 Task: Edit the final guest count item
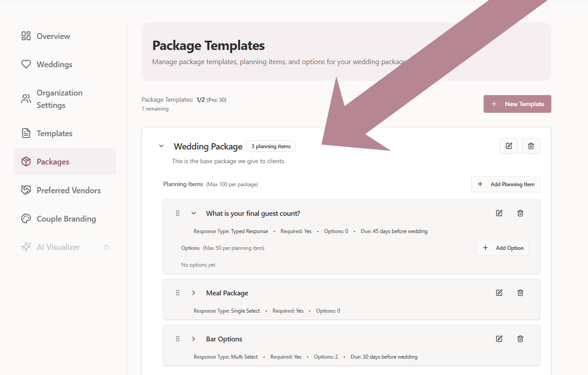coord(499,213)
